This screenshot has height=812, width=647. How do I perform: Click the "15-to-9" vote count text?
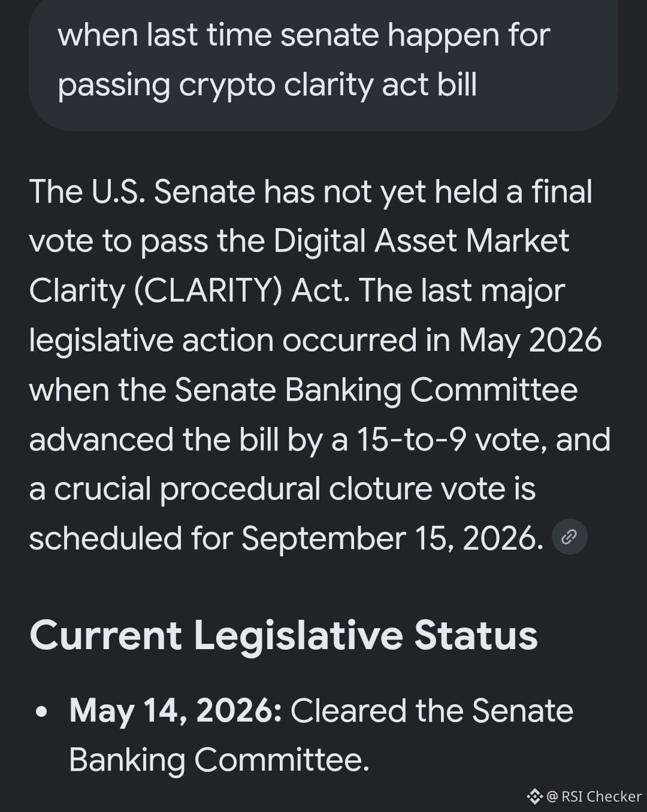pyautogui.click(x=411, y=440)
